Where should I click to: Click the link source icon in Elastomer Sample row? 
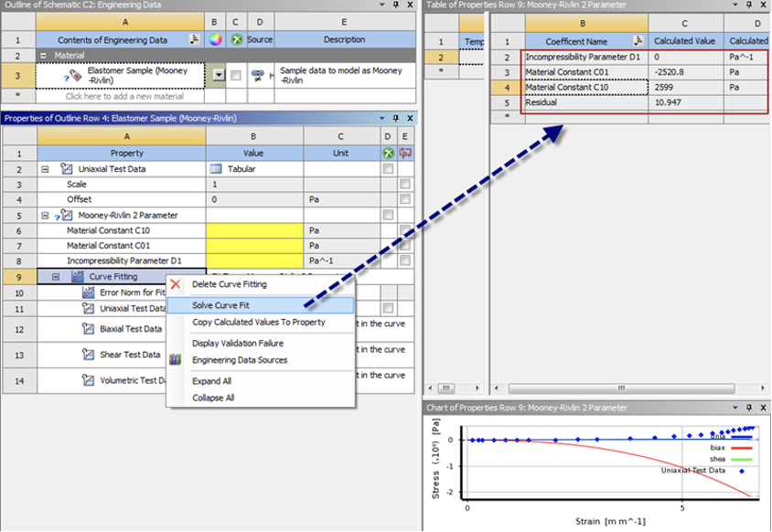tap(257, 75)
